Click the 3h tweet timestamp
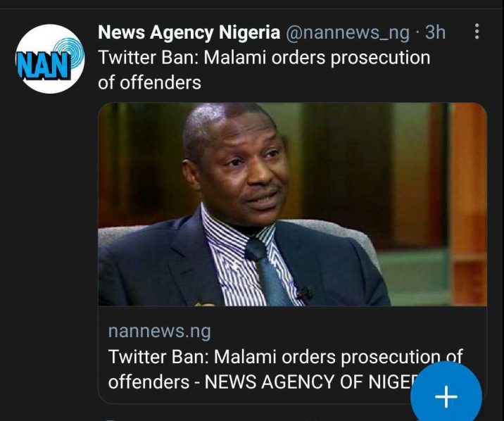 436,32
